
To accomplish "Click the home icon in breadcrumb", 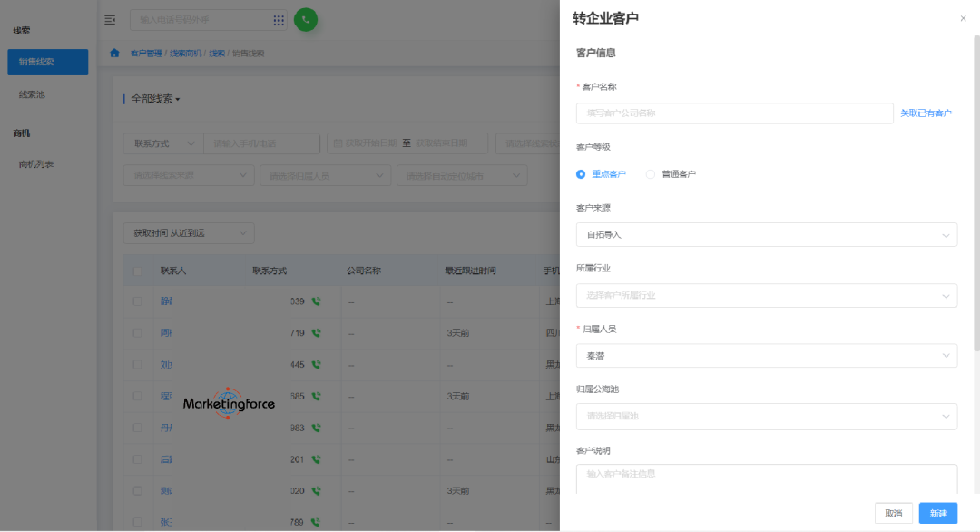I will 114,53.
